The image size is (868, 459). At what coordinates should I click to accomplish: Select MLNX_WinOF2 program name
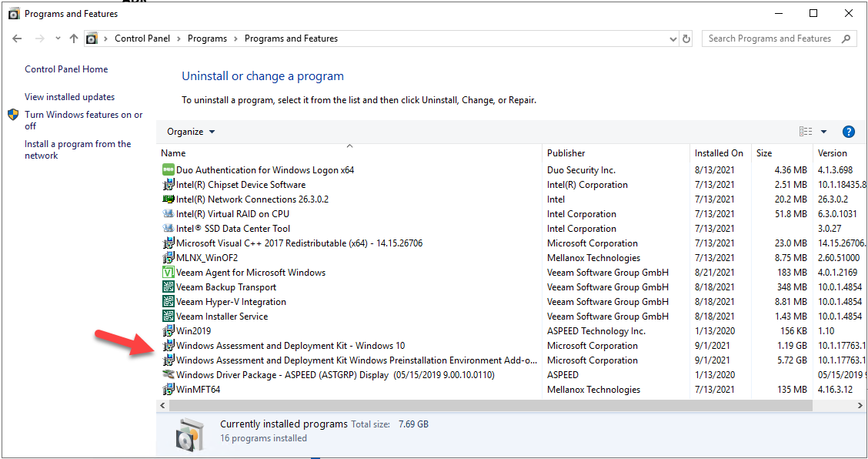[x=207, y=258]
